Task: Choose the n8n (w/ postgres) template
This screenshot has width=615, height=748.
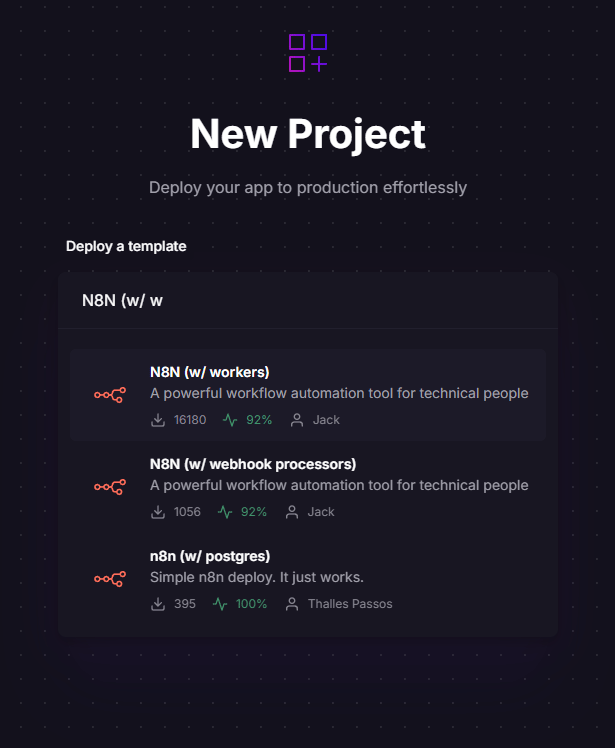Action: pyautogui.click(x=308, y=580)
